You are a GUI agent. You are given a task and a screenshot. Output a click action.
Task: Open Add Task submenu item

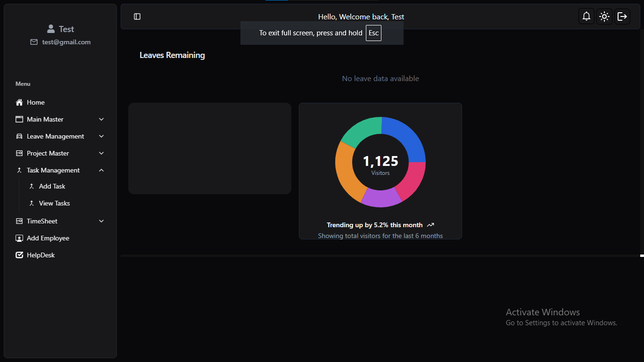(x=52, y=186)
